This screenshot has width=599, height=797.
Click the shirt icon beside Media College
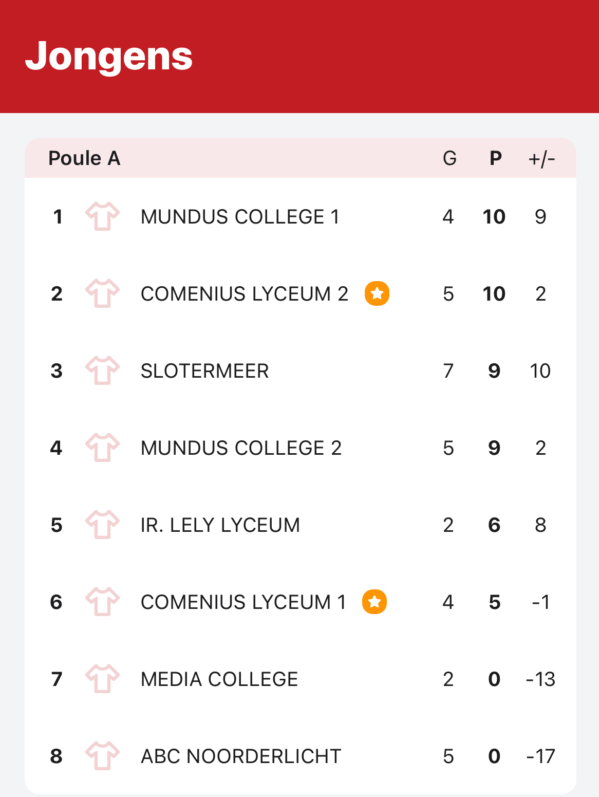(x=102, y=679)
